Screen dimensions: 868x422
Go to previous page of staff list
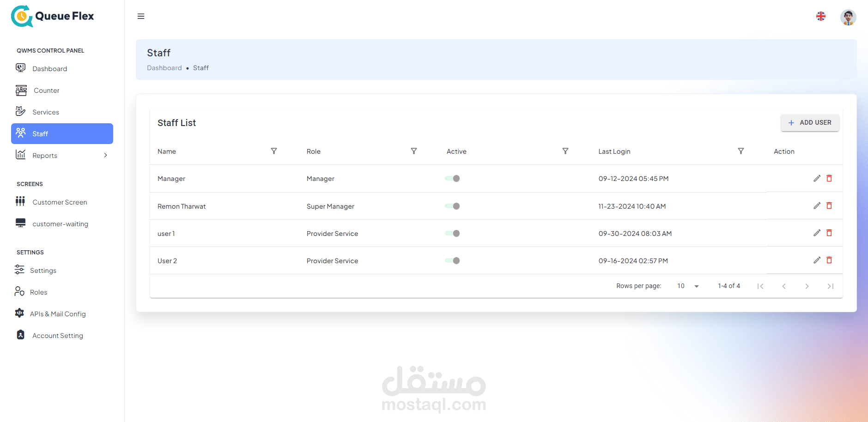point(784,286)
